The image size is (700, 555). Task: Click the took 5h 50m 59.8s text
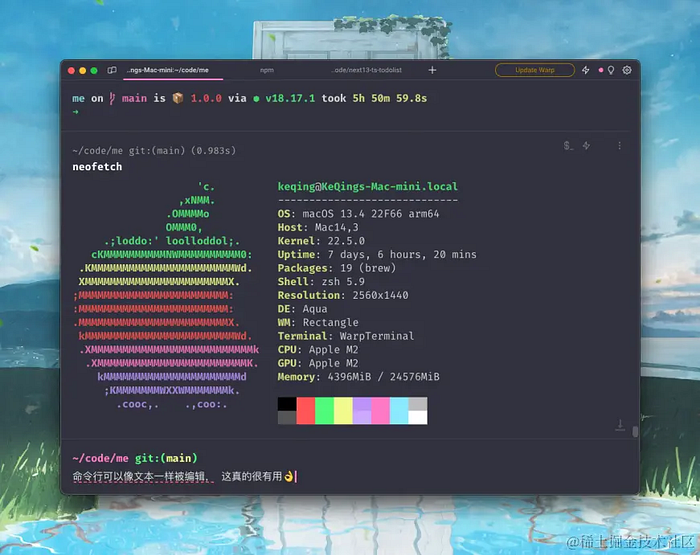375,98
